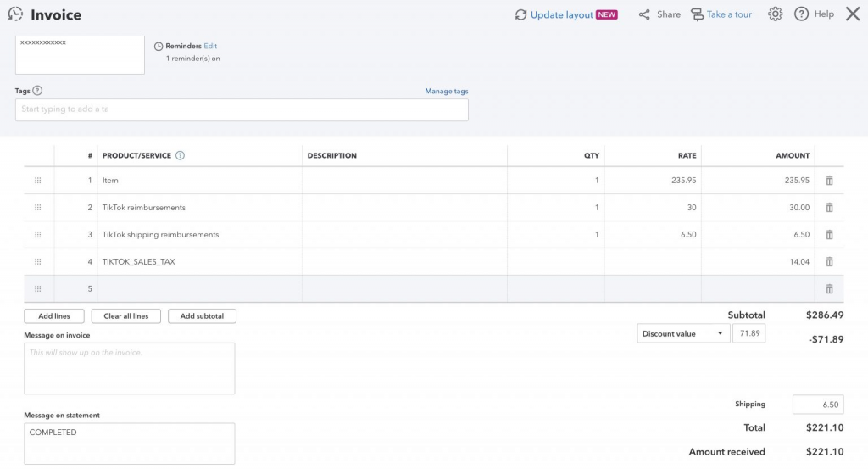Focus the Shipping amount field
This screenshot has width=868, height=469.
tap(818, 405)
